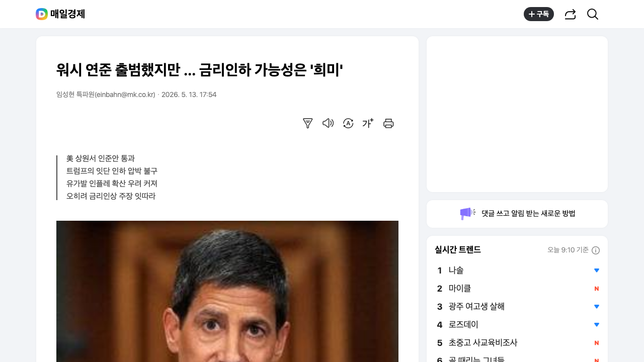Click the blue down arrow beside 로즈데이
The image size is (644, 362).
(597, 325)
